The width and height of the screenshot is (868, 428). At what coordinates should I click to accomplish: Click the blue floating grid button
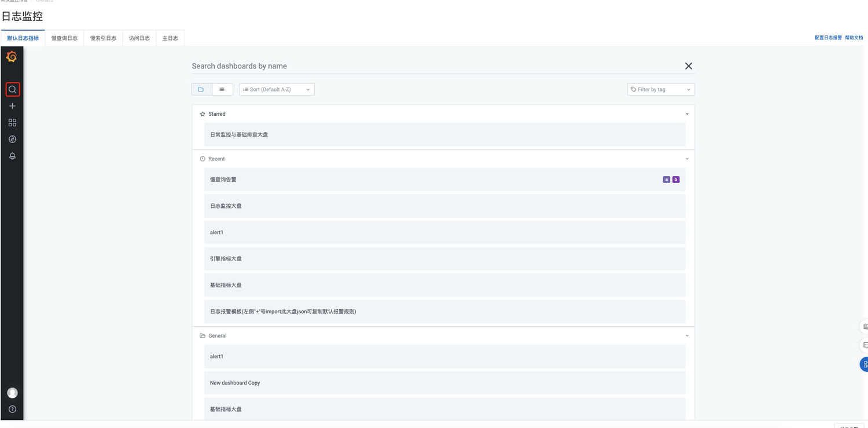click(x=864, y=364)
